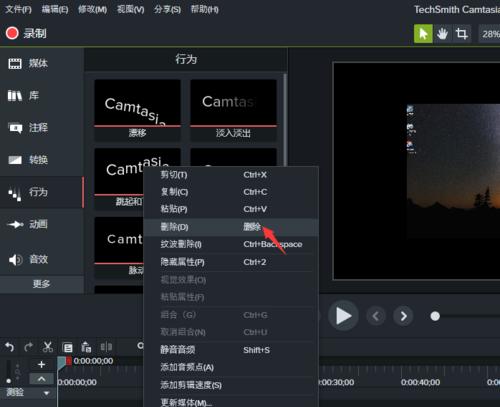
Task: Step to next frame with right chevron
Action: [403, 316]
